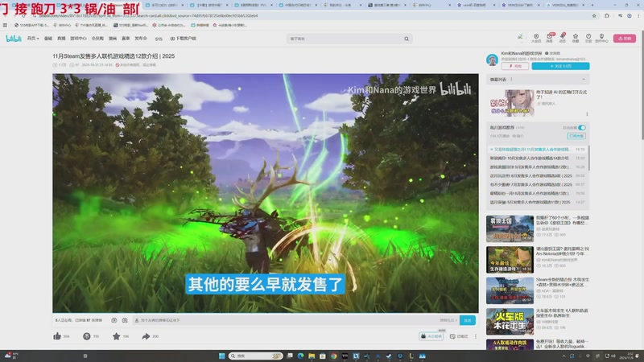Open 火车版木筏求生 video thumbnail
Viewport: 644px width, 362px height.
tap(510, 321)
